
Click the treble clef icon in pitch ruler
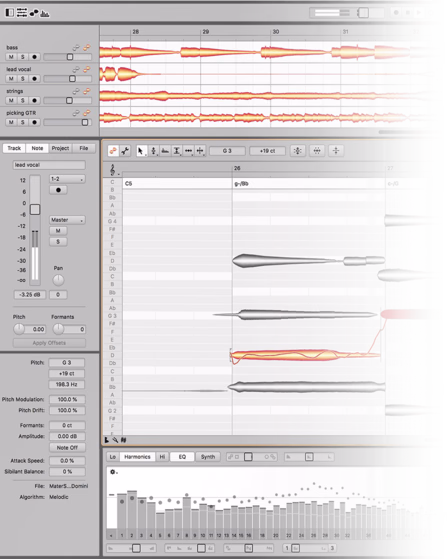click(x=113, y=170)
